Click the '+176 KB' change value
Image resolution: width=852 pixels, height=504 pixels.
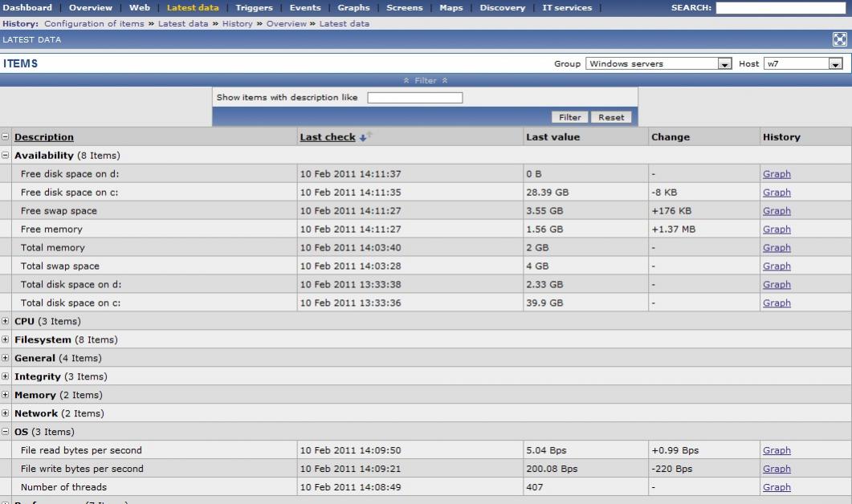pyautogui.click(x=671, y=211)
